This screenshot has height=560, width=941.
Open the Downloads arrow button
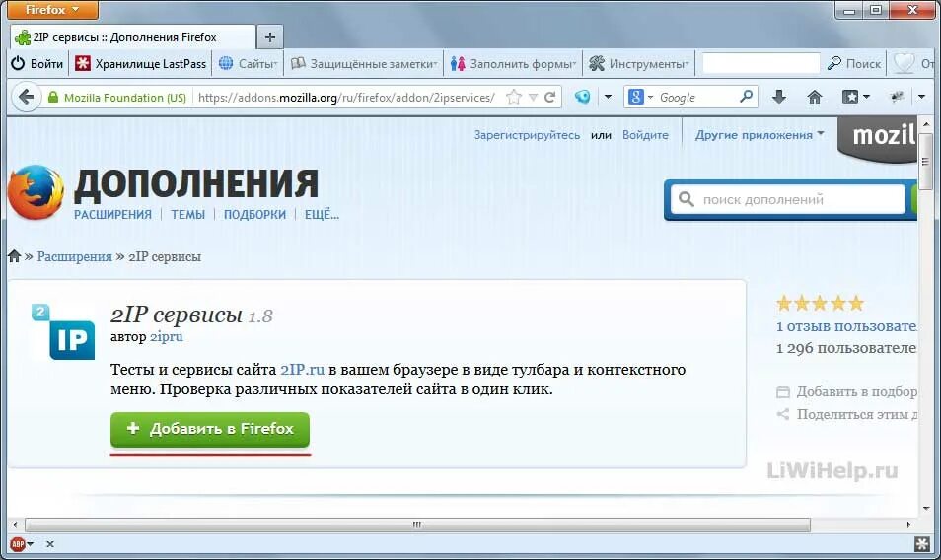[x=779, y=97]
